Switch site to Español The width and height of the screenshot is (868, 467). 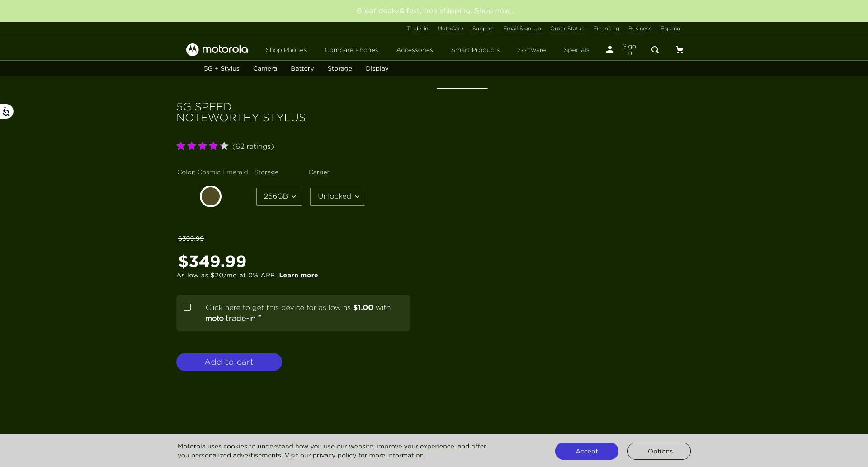point(671,29)
